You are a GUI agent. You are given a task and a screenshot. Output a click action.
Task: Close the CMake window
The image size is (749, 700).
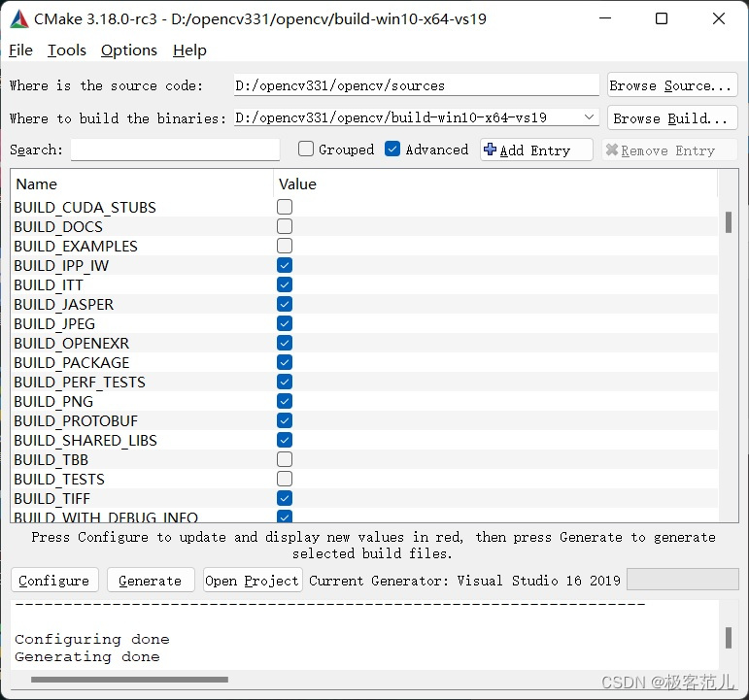[x=719, y=18]
